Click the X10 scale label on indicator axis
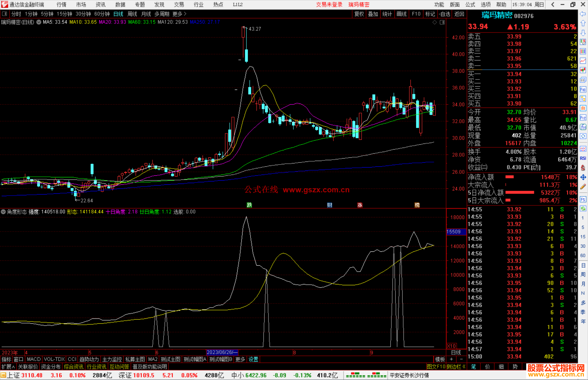 tap(451, 346)
